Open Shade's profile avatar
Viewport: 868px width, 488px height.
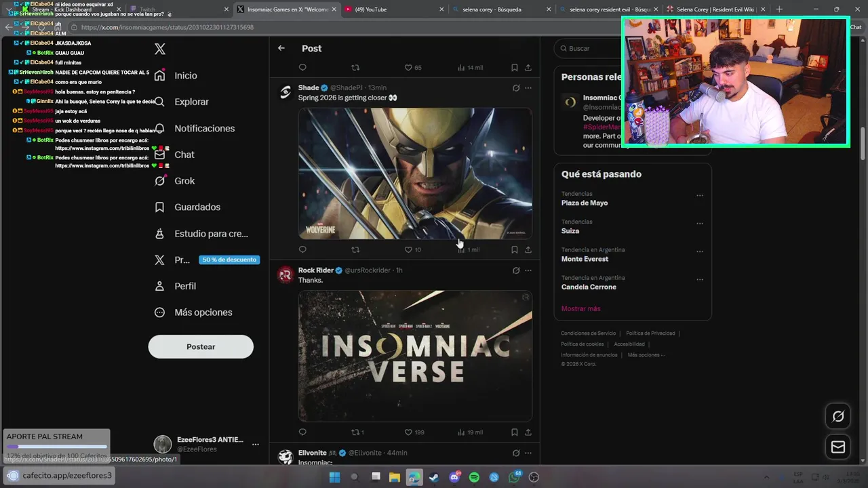[x=285, y=92]
